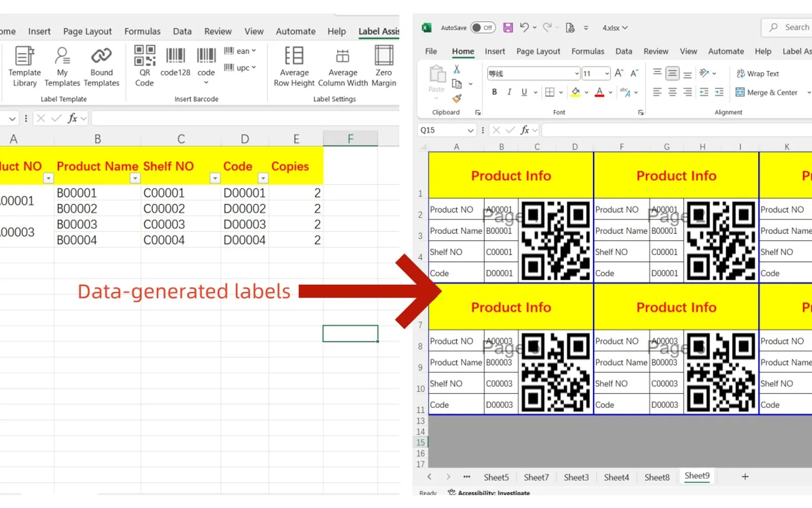Select the Sheet8 sheet tab
The image size is (812, 508).
click(x=657, y=478)
